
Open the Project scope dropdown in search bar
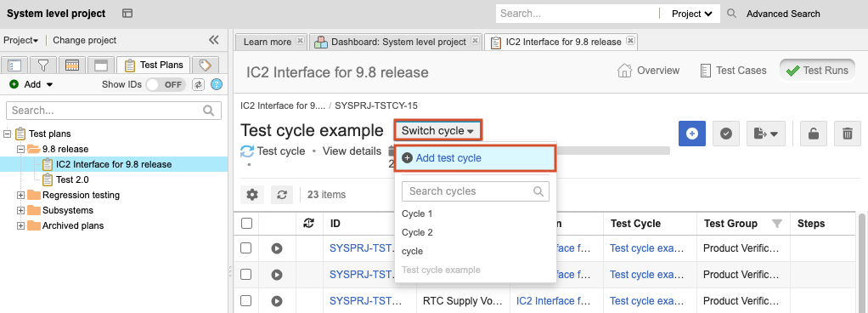[692, 14]
